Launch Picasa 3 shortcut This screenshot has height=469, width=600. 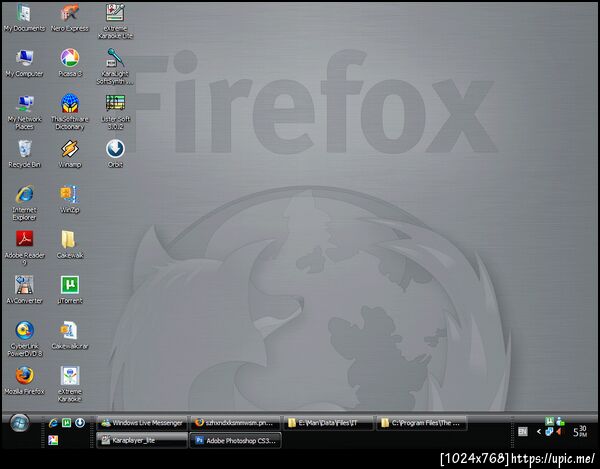point(70,64)
